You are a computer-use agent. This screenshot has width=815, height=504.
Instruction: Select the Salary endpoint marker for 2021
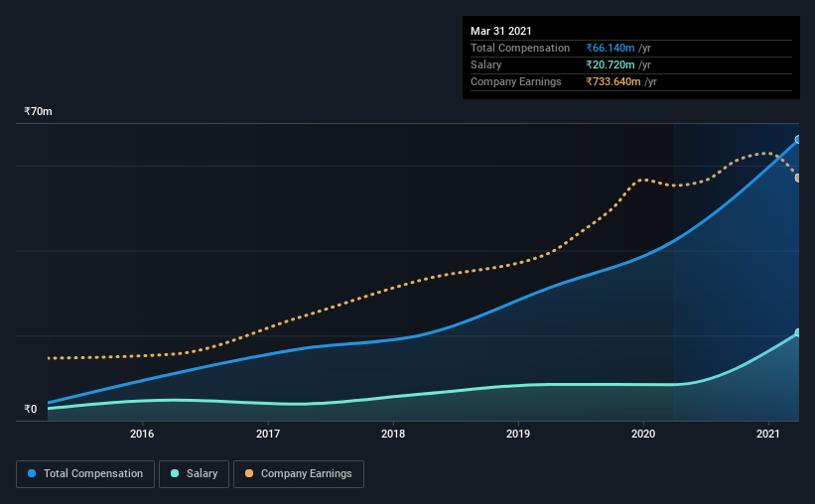click(x=798, y=332)
